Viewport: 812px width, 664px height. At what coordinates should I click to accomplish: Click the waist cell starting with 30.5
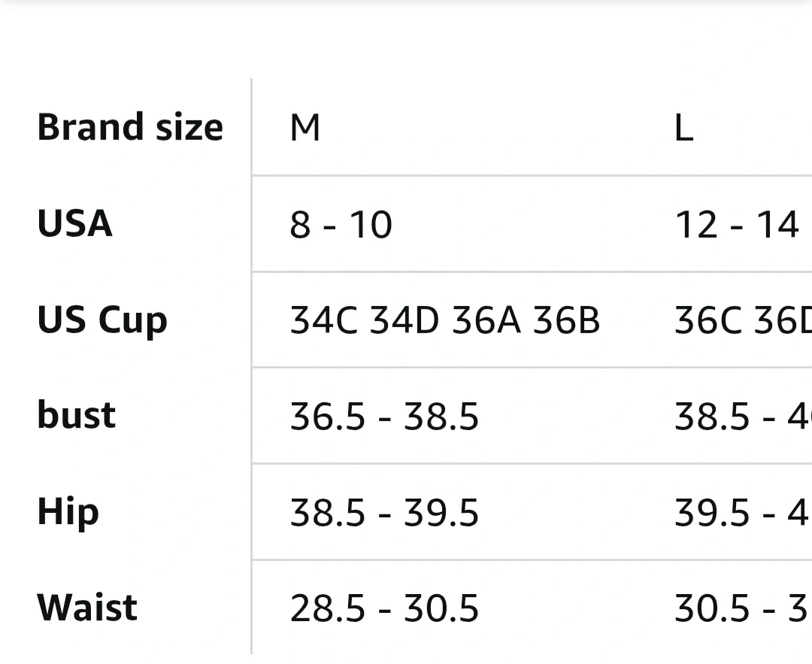click(743, 608)
